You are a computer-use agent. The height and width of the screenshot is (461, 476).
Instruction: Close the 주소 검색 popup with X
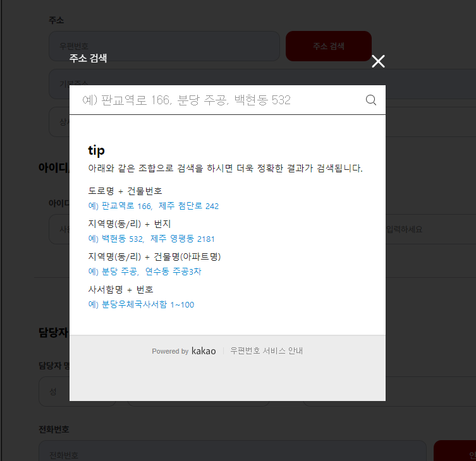pos(378,61)
